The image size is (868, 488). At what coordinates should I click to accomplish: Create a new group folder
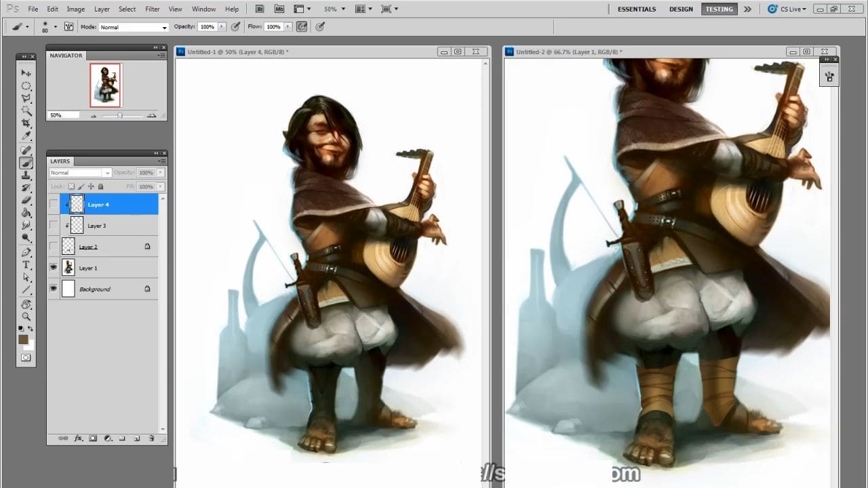tap(122, 439)
